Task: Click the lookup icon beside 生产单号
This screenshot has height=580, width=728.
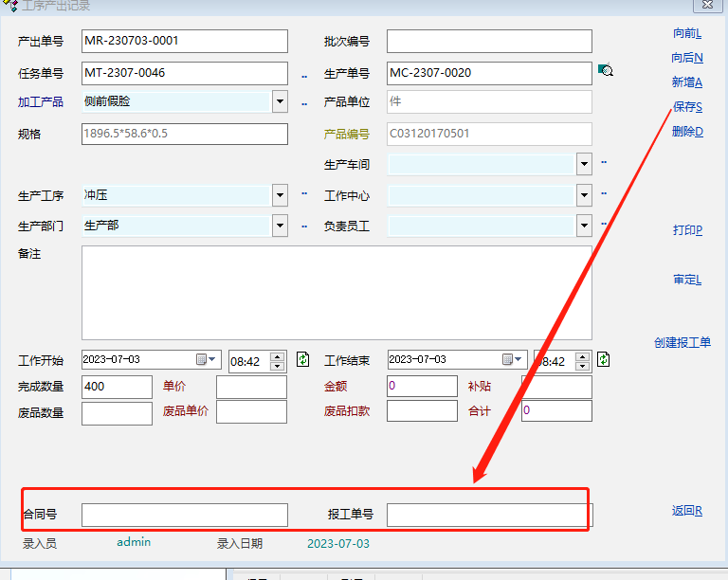Action: point(606,70)
